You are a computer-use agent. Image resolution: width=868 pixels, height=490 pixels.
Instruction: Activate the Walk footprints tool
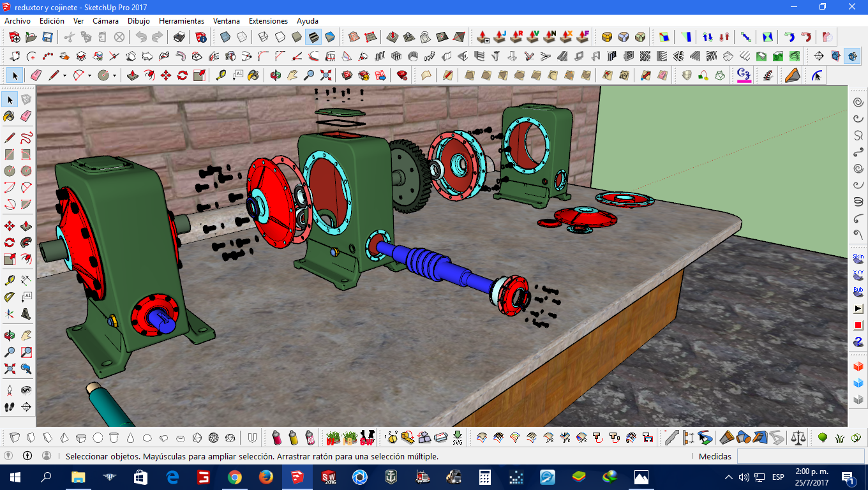click(10, 406)
